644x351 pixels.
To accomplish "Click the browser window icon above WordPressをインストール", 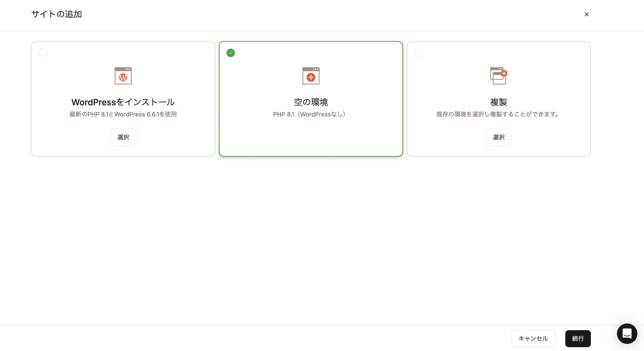I will click(x=123, y=76).
